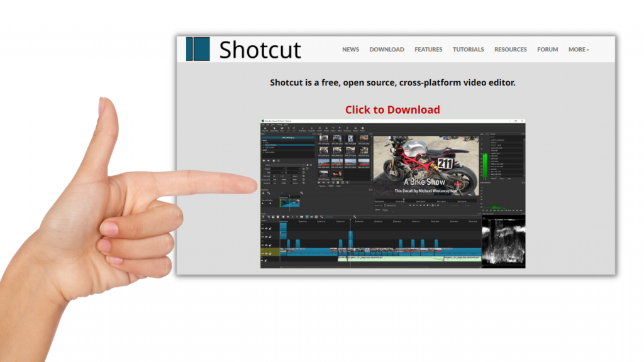This screenshot has width=644, height=362.
Task: Toggle timeline snapping magnet
Action: [x=307, y=217]
